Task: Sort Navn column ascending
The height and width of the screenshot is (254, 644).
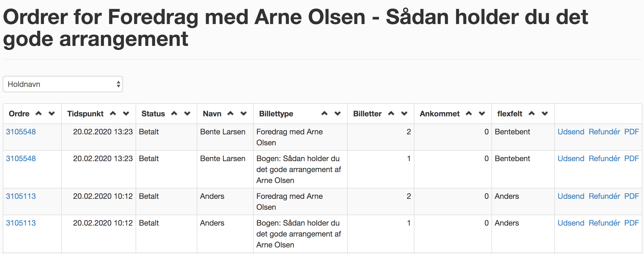Action: [x=230, y=113]
